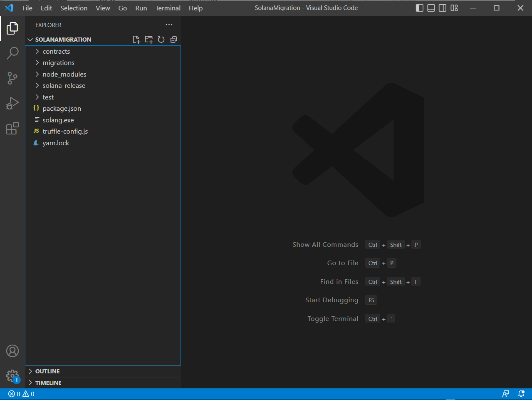Viewport: 532px width, 400px height.
Task: Expand the OUTLINE section
Action: click(x=103, y=371)
